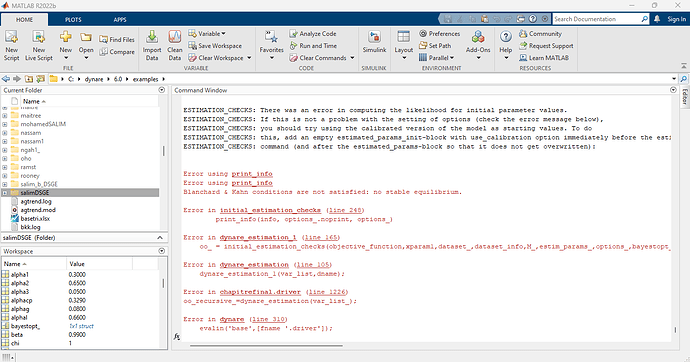Image resolution: width=690 pixels, height=362 pixels.
Task: Click Find Files
Action: click(117, 40)
